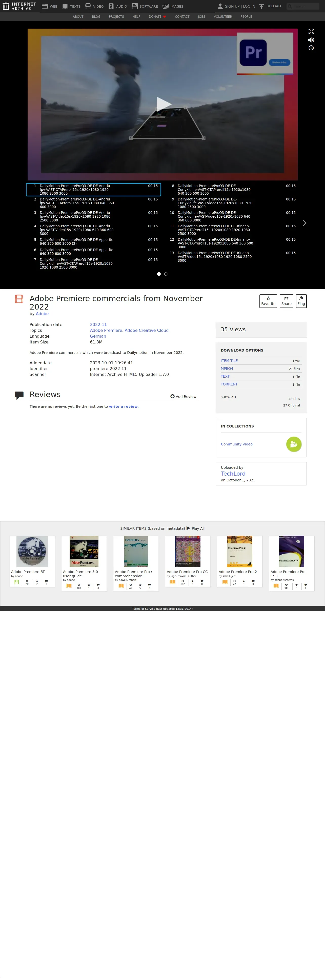Open the Adobe Premiere Pro 2 thumbnail
This screenshot has width=325, height=980.
(x=240, y=552)
